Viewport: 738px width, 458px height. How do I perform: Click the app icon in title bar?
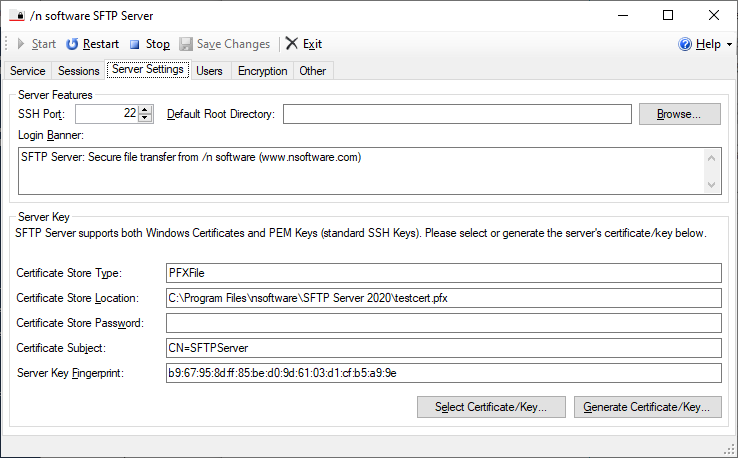17,16
